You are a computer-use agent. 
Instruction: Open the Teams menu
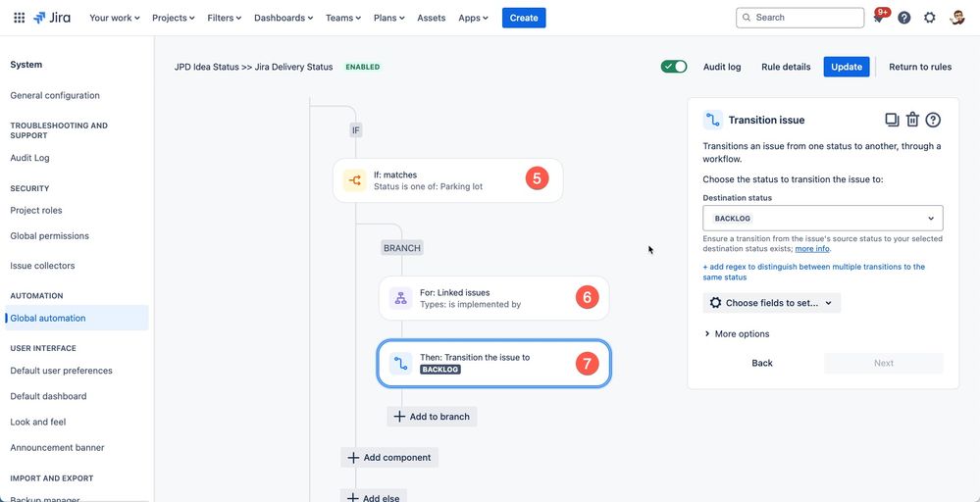[343, 18]
